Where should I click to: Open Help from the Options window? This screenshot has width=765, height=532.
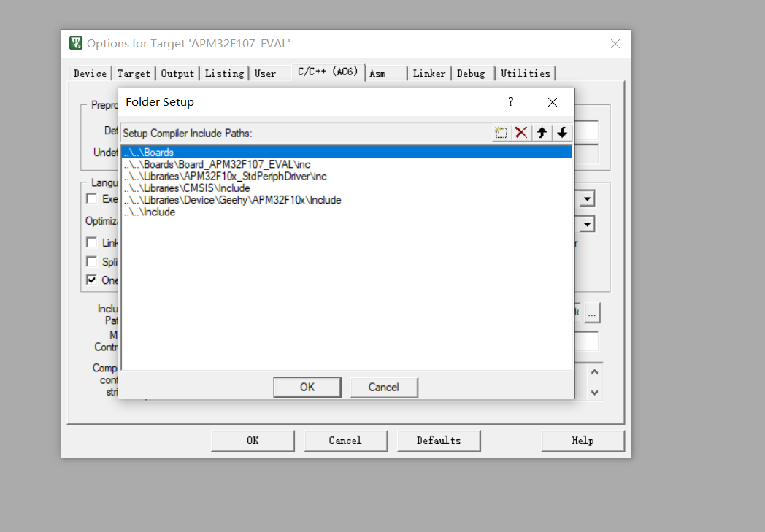pyautogui.click(x=583, y=441)
